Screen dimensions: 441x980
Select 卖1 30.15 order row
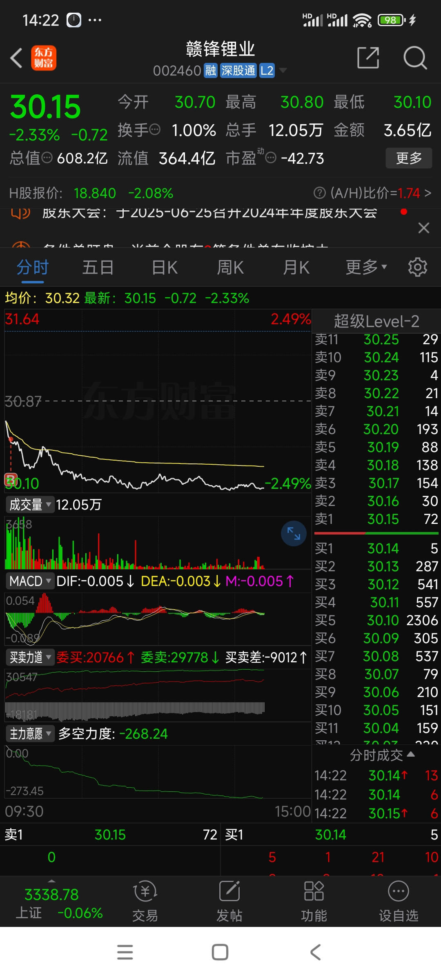[x=376, y=519]
